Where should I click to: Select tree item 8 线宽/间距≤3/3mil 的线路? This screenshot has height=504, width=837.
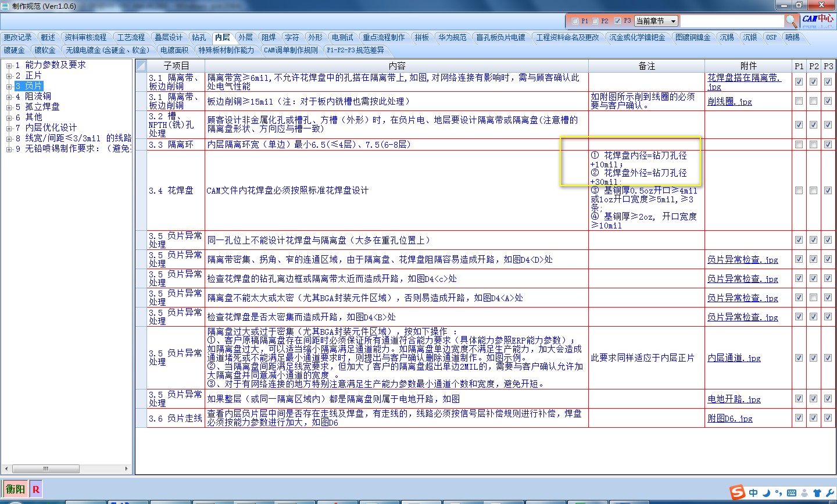click(73, 138)
